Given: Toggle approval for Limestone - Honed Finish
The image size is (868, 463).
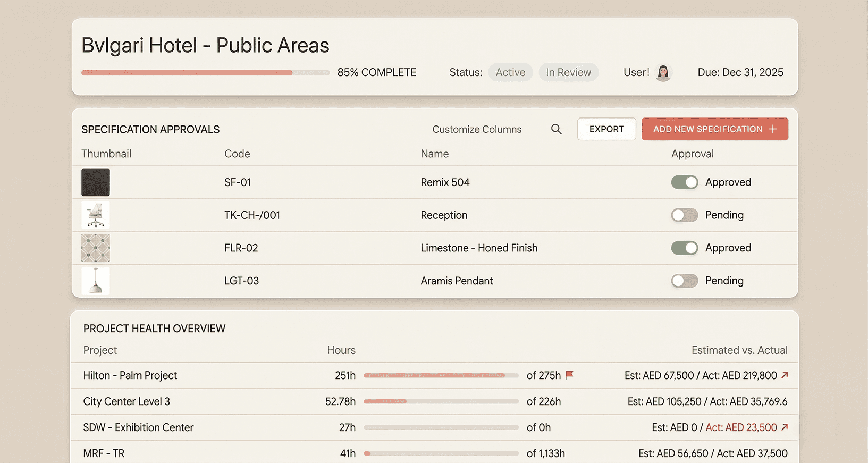Looking at the screenshot, I should click(x=685, y=248).
